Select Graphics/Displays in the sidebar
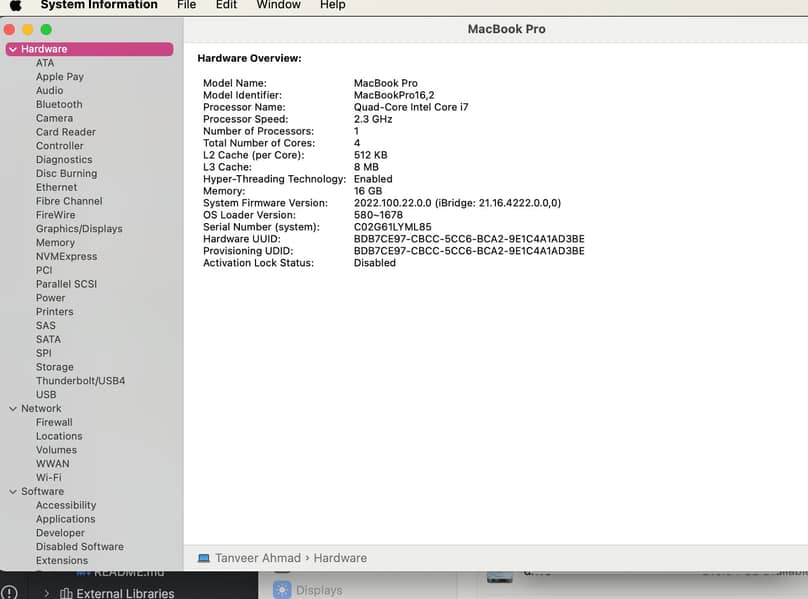 79,229
